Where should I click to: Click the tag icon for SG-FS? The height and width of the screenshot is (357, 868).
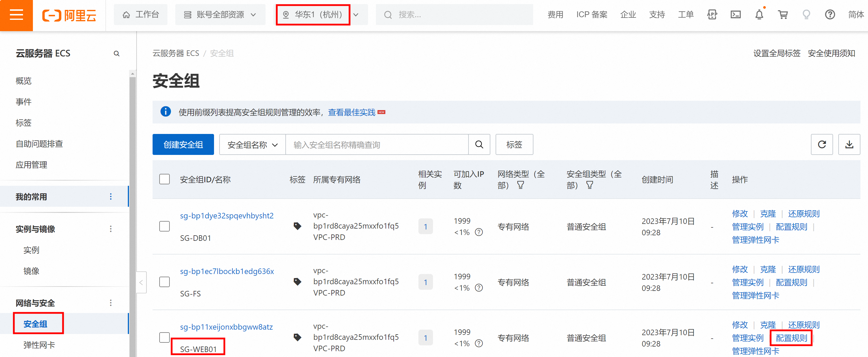[297, 282]
